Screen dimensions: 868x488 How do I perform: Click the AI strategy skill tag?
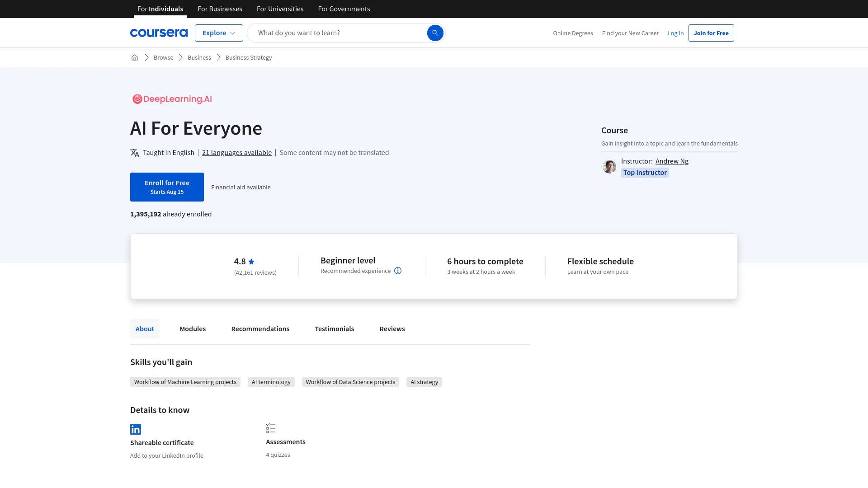[x=424, y=382]
